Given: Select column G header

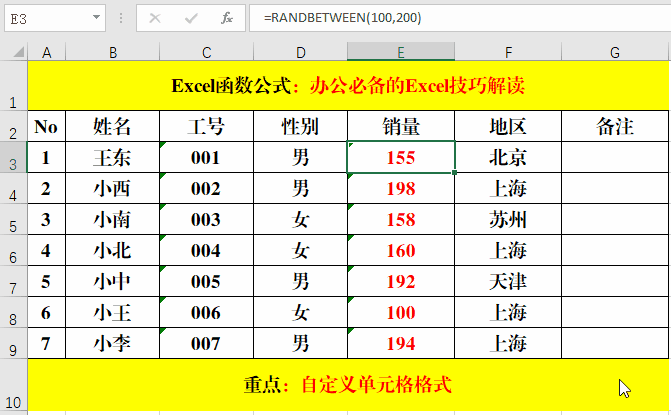Looking at the screenshot, I should coord(615,52).
